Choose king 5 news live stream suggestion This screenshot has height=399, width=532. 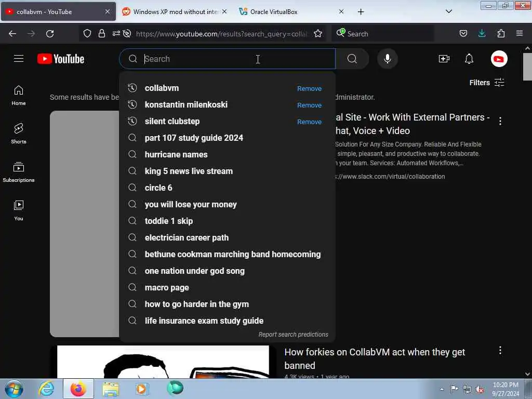[x=228, y=171]
